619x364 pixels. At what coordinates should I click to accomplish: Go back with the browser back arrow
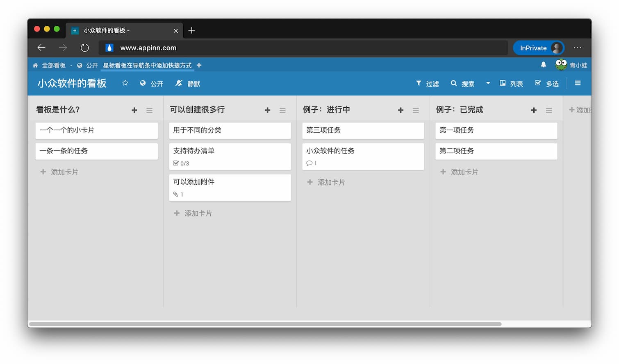[x=41, y=48]
